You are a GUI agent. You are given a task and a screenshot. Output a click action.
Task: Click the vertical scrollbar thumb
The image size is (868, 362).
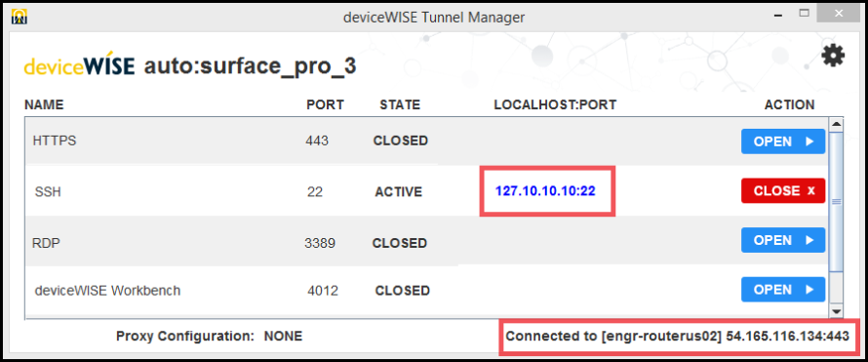point(836,201)
